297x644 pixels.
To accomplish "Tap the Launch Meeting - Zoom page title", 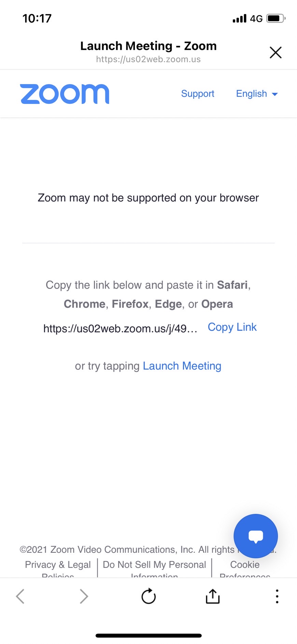I will click(x=148, y=46).
